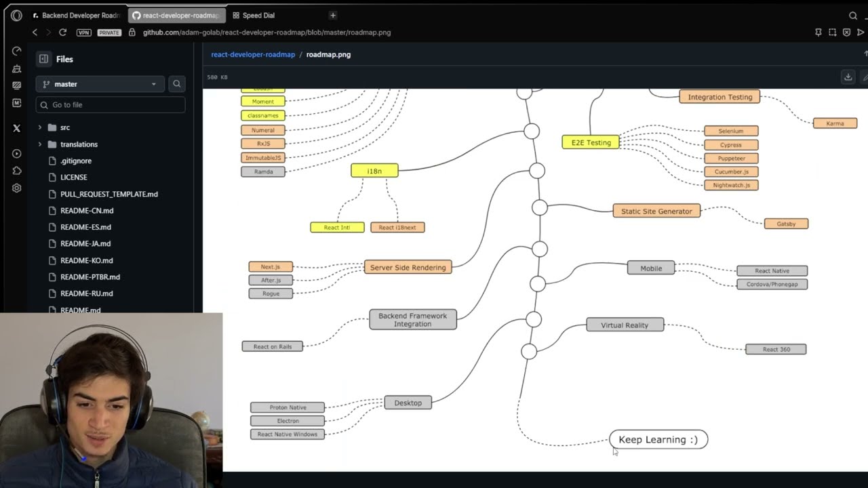Open README-RU.md in file tree
The height and width of the screenshot is (488, 868).
coord(87,293)
